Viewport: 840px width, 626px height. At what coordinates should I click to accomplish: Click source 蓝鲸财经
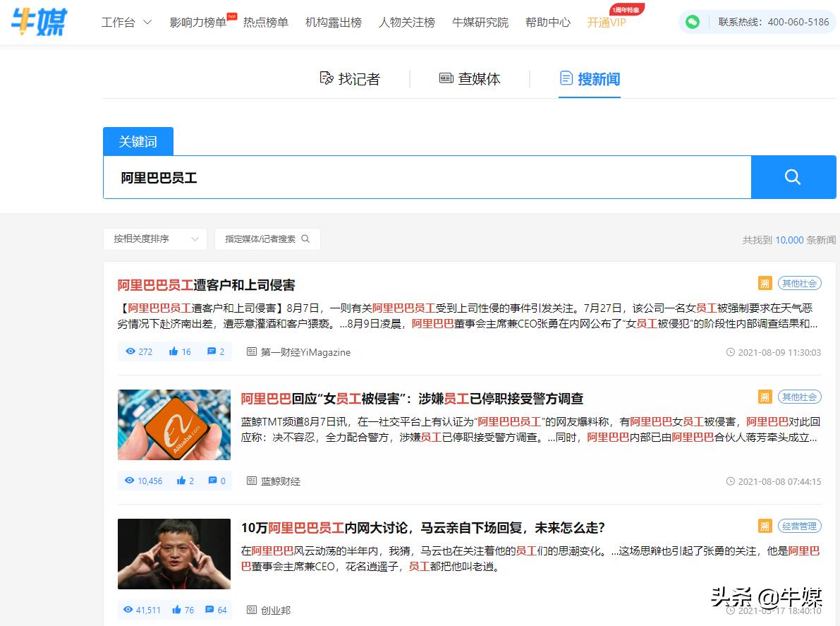pyautogui.click(x=280, y=481)
